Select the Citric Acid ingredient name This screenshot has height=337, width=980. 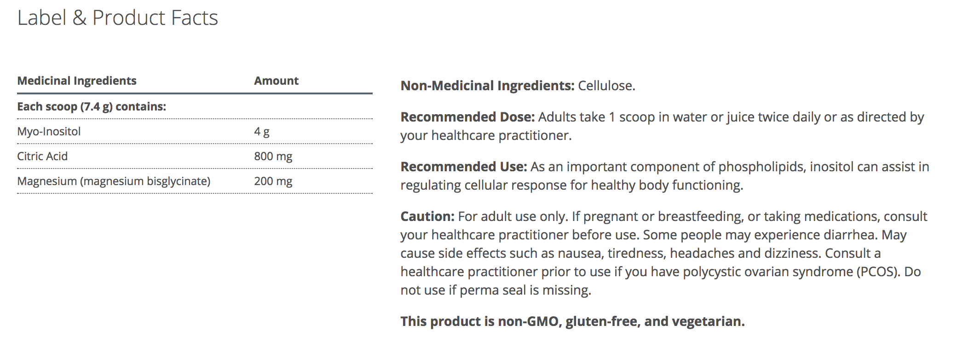click(42, 156)
